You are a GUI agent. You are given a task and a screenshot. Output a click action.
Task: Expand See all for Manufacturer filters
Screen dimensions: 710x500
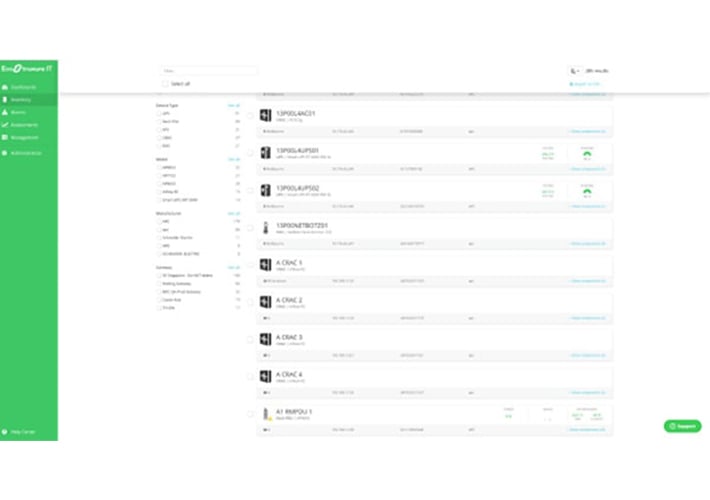[x=234, y=213]
